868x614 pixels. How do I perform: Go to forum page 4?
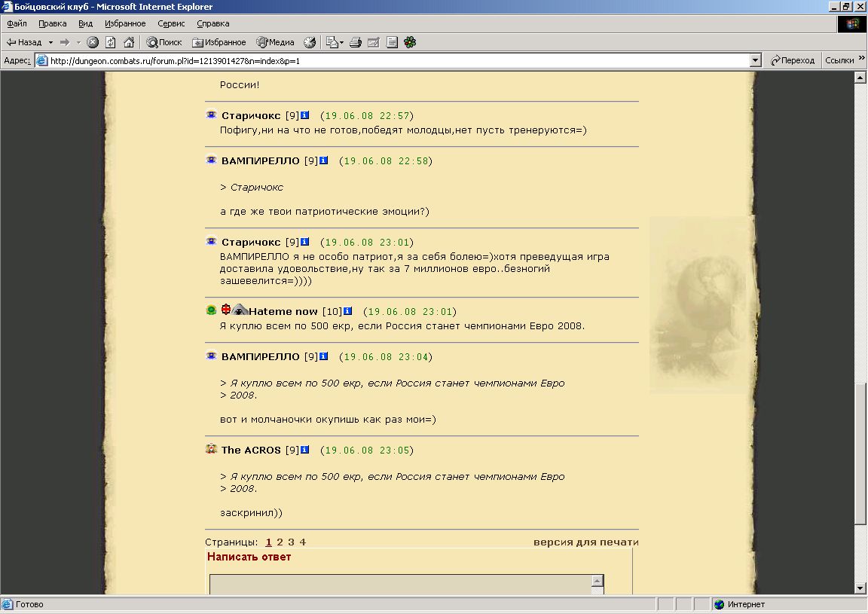coord(302,542)
